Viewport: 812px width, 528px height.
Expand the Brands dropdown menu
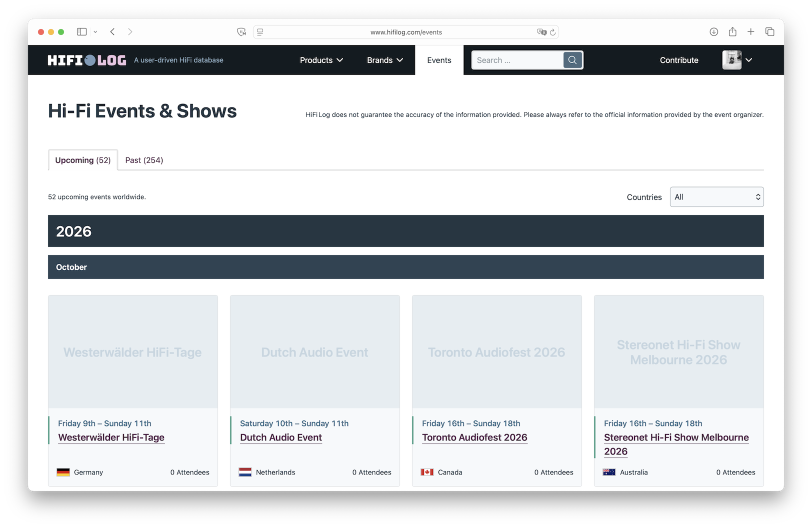coord(385,60)
